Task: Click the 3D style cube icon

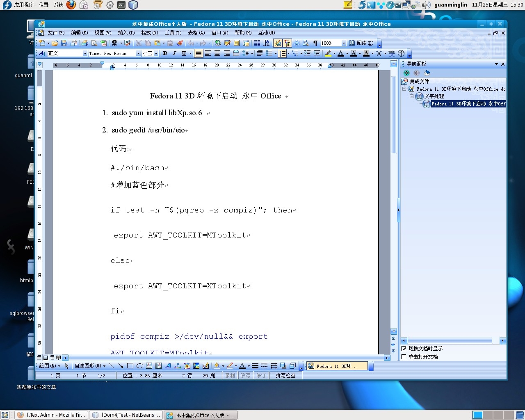Action: [x=292, y=366]
